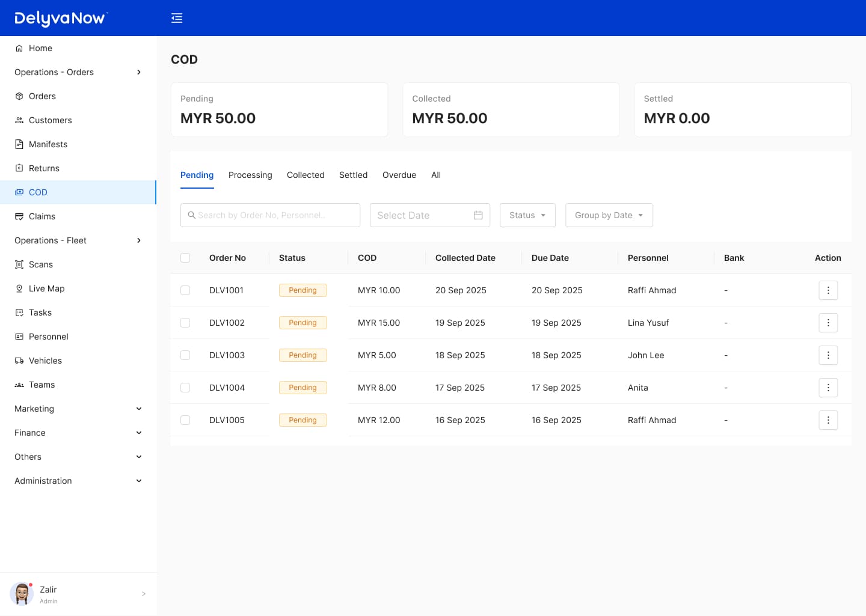The height and width of the screenshot is (616, 866).
Task: Select the DLV1003 row checkbox
Action: [x=185, y=355]
